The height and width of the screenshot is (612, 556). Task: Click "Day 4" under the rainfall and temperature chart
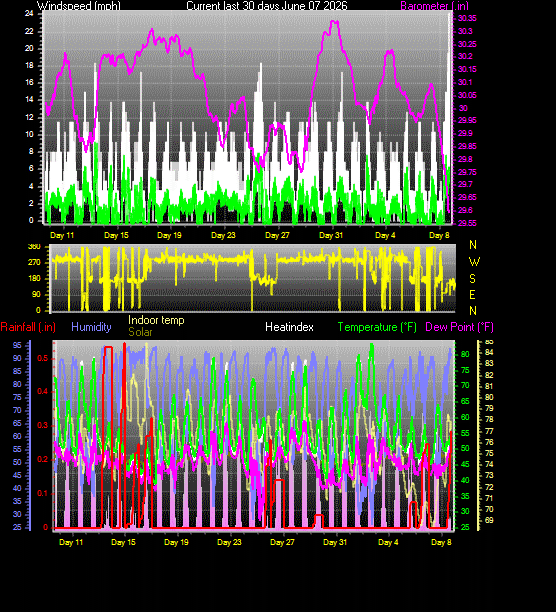tap(388, 542)
